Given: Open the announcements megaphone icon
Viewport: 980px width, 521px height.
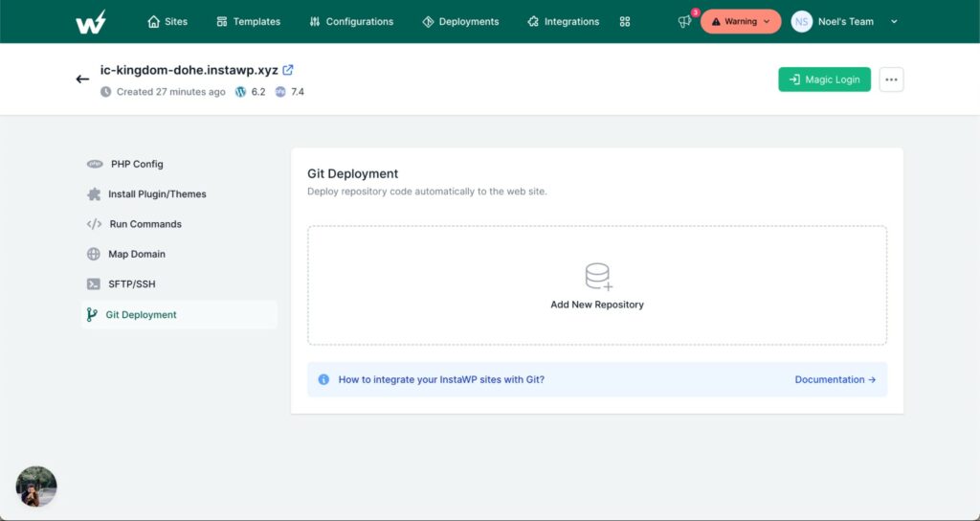Looking at the screenshot, I should pyautogui.click(x=685, y=22).
